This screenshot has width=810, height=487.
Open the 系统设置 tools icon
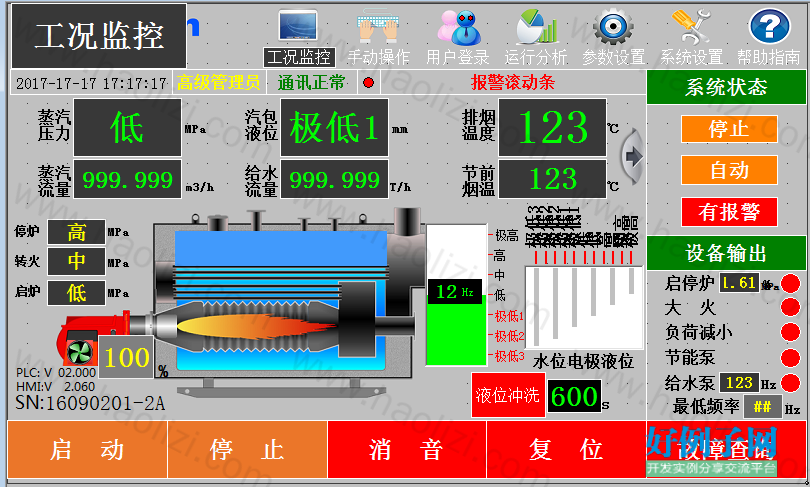(691, 27)
